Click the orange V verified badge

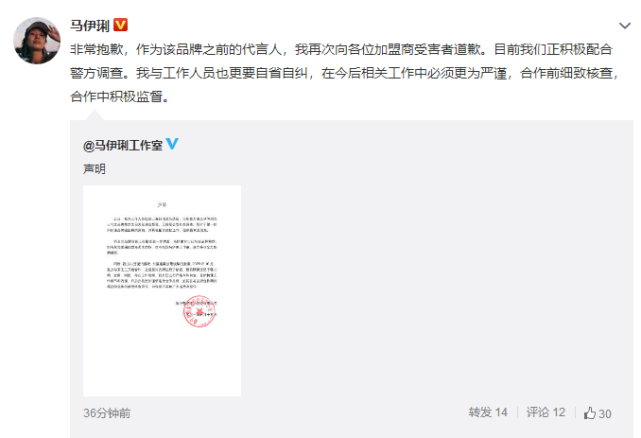(120, 25)
